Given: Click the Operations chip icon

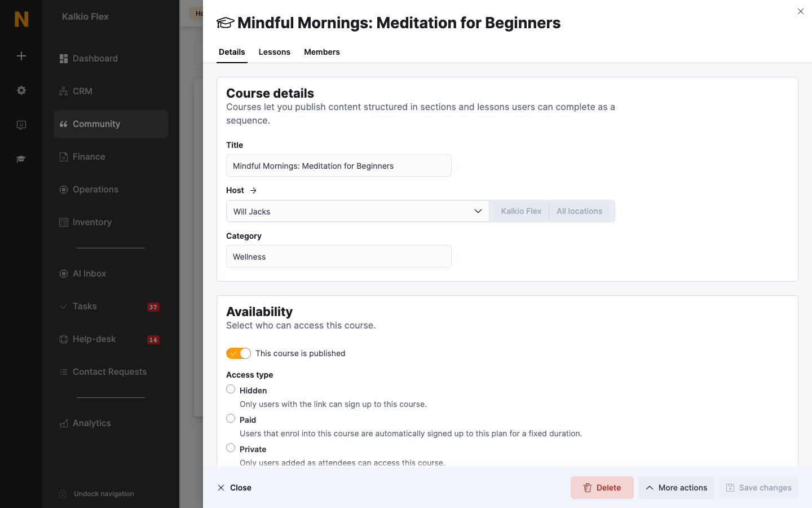Looking at the screenshot, I should [x=64, y=190].
